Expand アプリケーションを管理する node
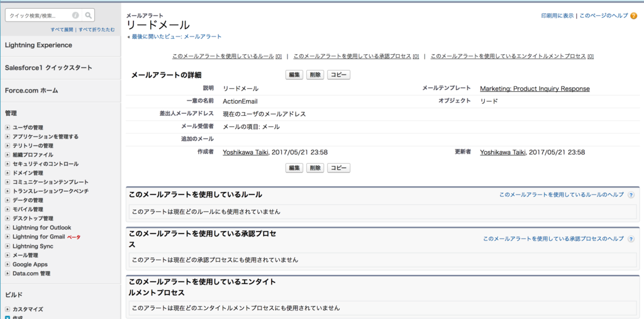Image resolution: width=644 pixels, height=319 pixels. click(8, 137)
